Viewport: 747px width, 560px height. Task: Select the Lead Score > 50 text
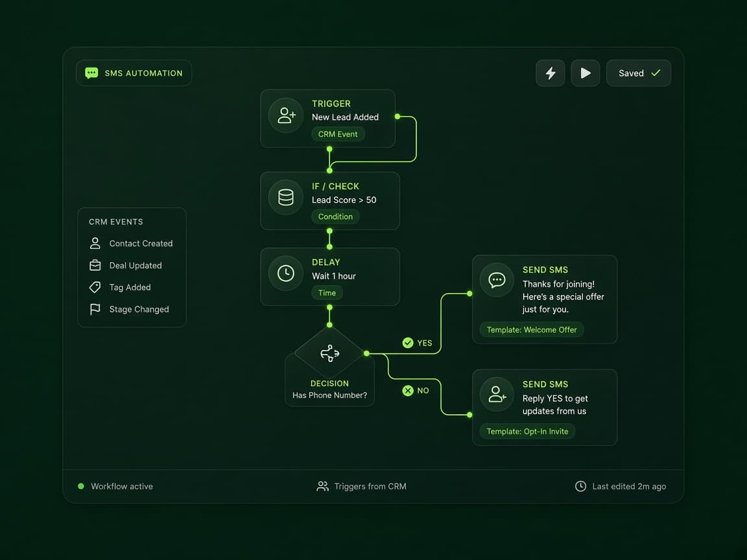[x=344, y=200]
